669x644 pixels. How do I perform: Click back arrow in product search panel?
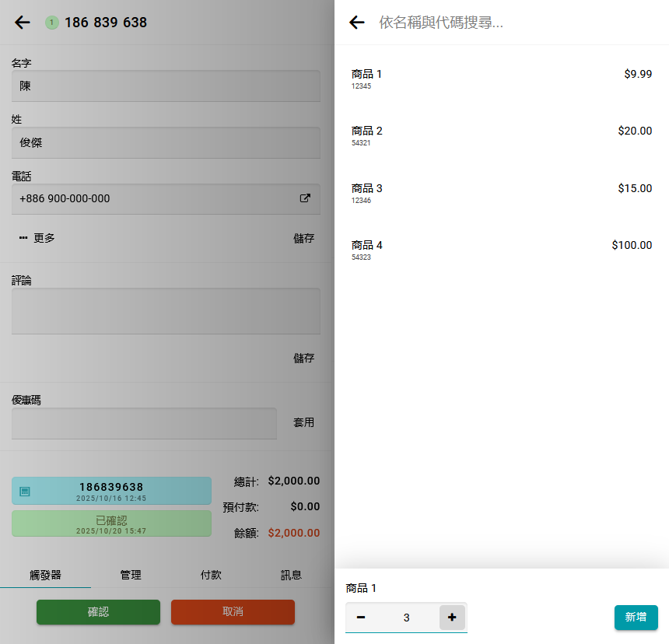357,23
